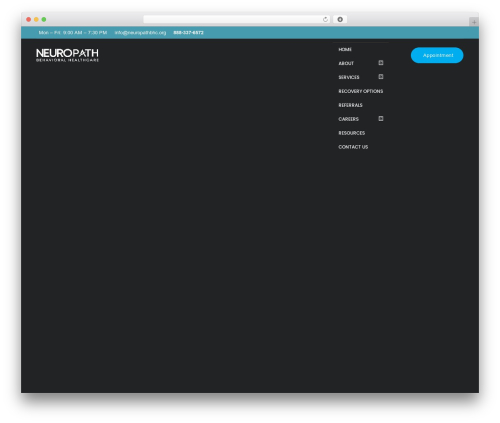Open the Referrals page
This screenshot has width=500, height=423.
(x=350, y=105)
